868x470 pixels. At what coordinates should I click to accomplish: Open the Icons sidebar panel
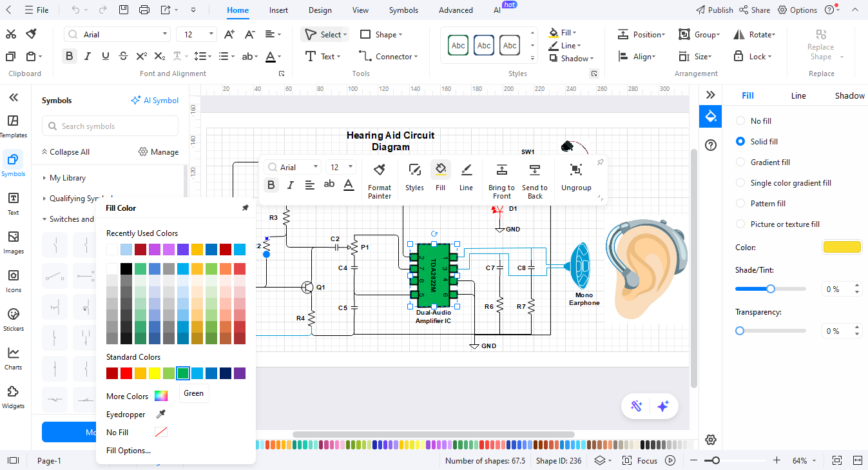pyautogui.click(x=14, y=280)
